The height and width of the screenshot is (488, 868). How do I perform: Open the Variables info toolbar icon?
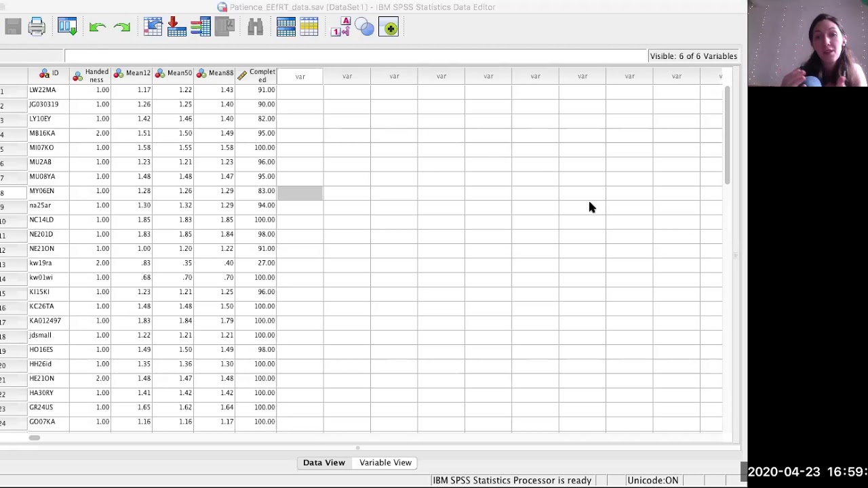200,27
